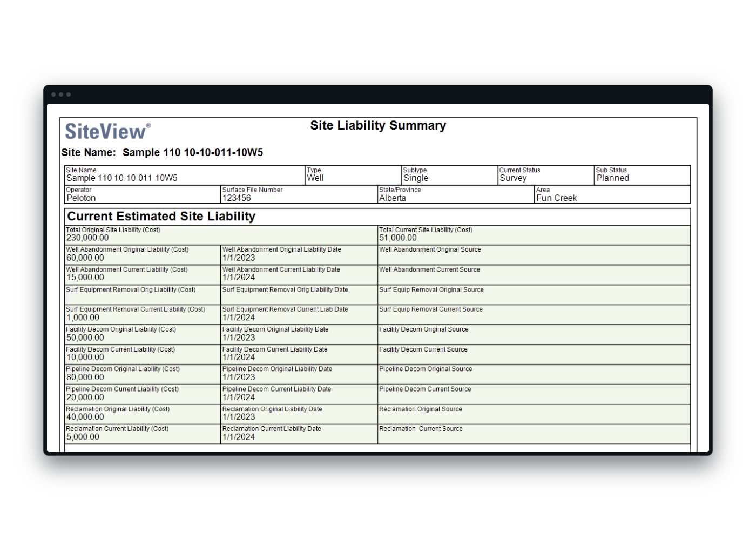Click the SiteView logo
This screenshot has height=540, width=756.
(107, 132)
